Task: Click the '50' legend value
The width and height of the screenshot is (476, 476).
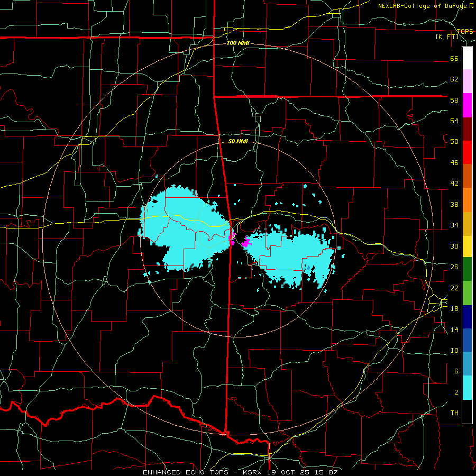Action: point(454,141)
